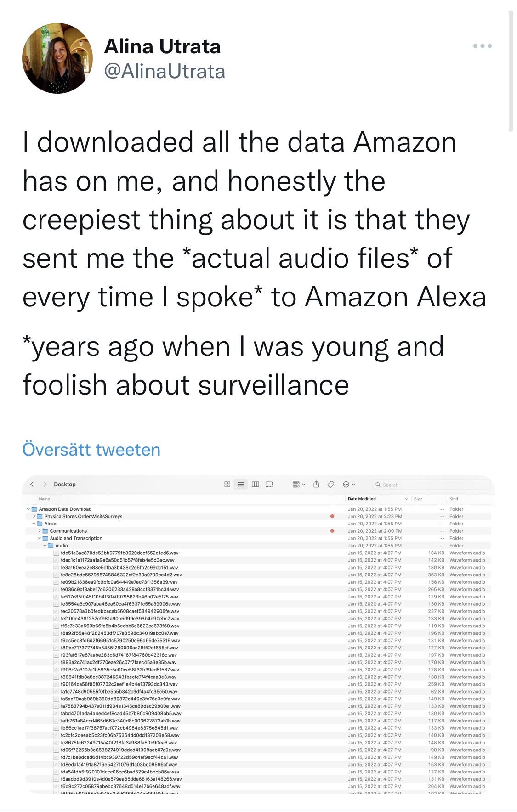The image size is (517, 812).
Task: Open the tweet options menu
Action: 482,46
